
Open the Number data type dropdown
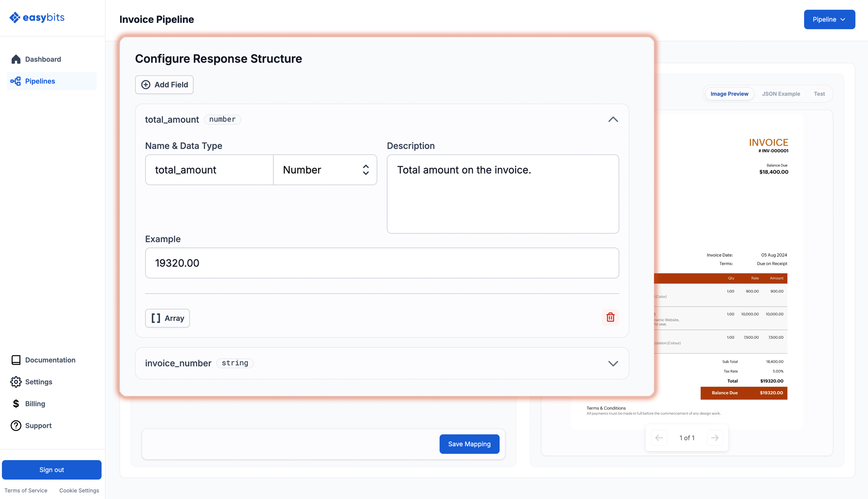click(325, 170)
